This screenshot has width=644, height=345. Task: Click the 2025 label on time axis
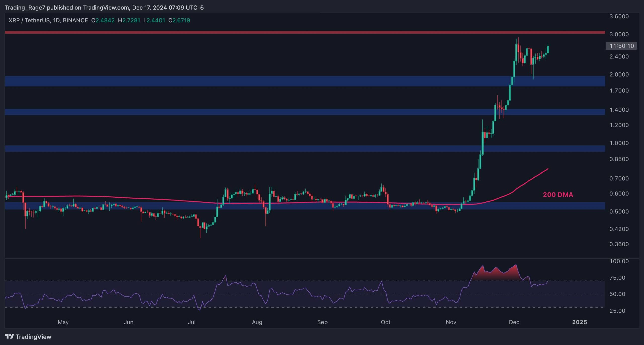click(x=579, y=322)
